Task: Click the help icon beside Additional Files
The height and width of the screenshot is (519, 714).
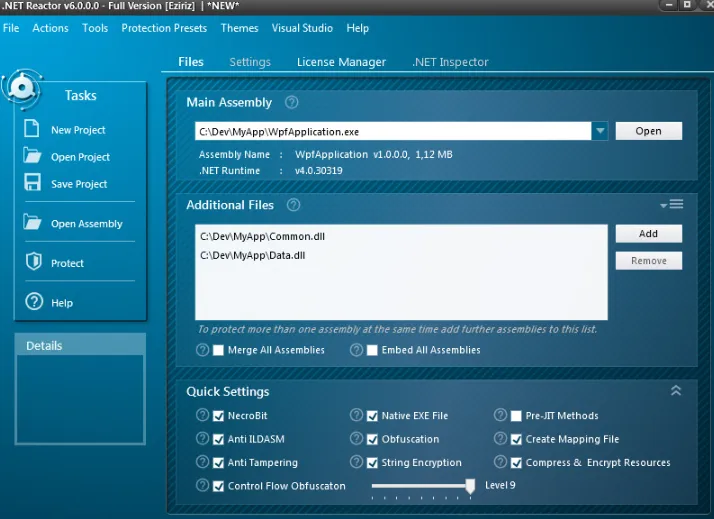Action: point(293,205)
